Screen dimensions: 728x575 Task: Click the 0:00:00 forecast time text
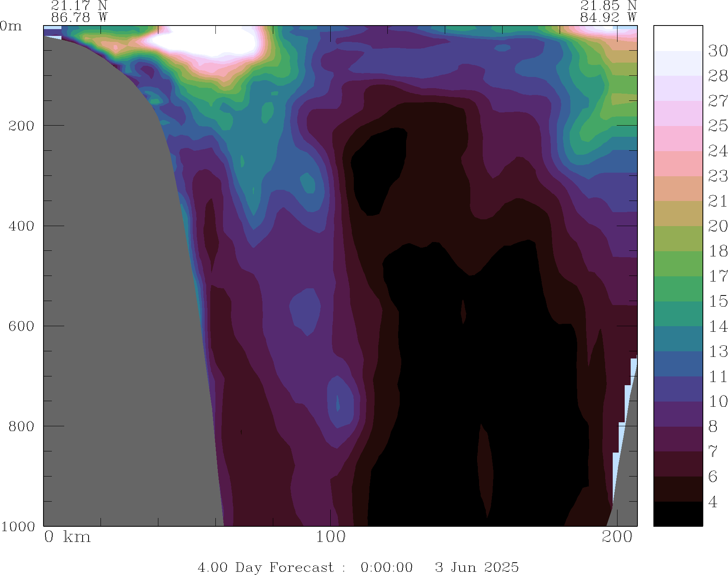(x=387, y=567)
